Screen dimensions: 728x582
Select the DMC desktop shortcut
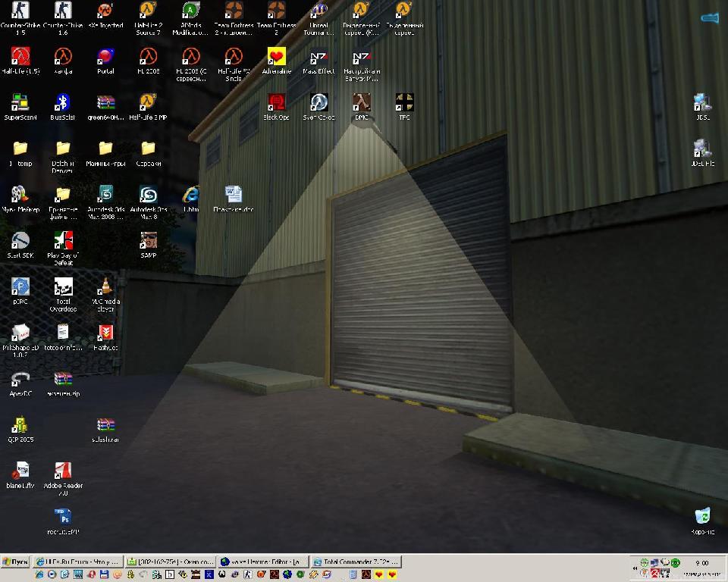pyautogui.click(x=362, y=107)
